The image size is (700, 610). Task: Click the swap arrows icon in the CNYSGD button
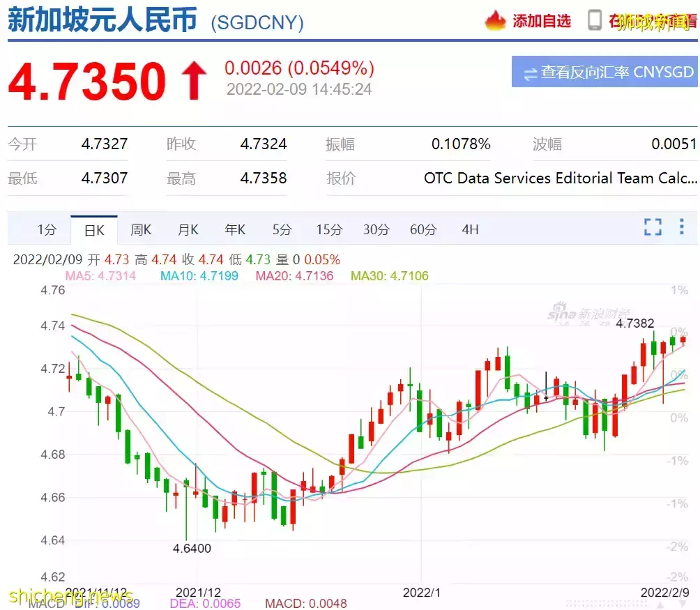[531, 72]
